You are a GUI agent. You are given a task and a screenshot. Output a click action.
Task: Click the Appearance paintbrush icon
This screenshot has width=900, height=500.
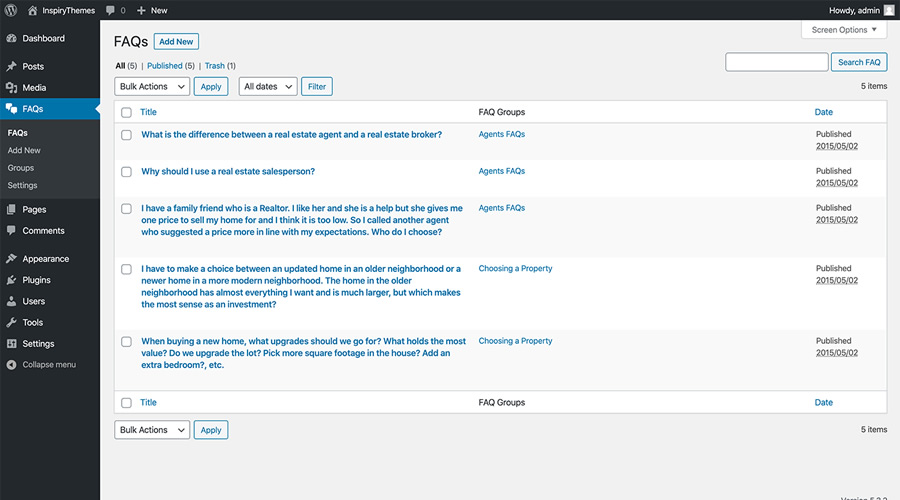[x=11, y=259]
